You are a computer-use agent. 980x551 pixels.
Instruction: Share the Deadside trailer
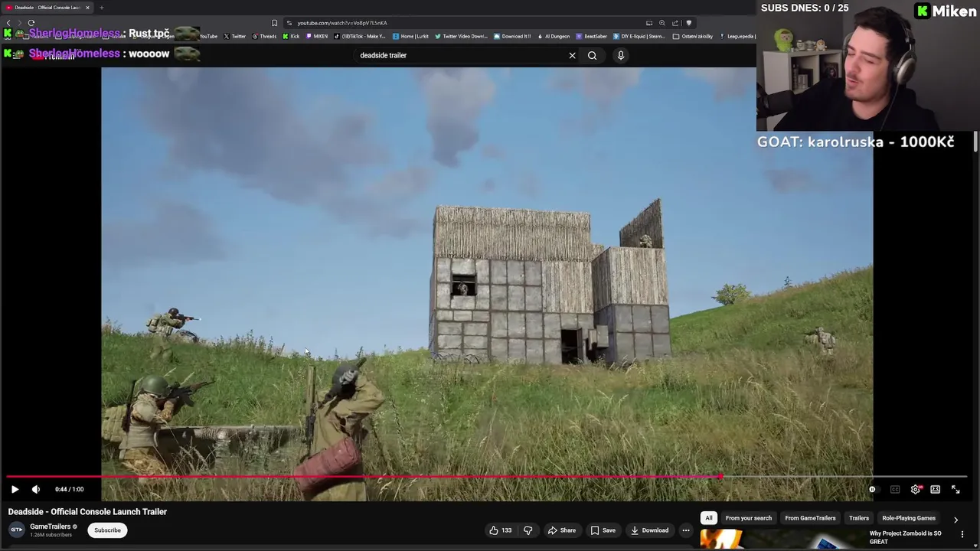tap(561, 530)
